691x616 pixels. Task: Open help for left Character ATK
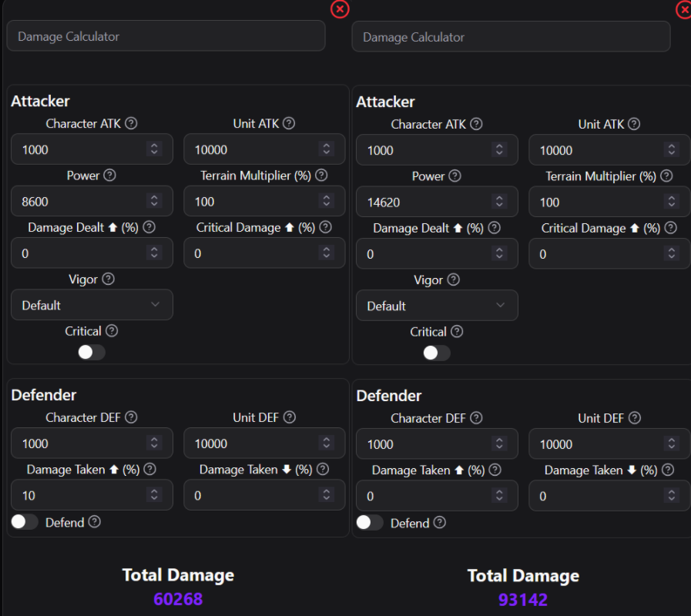tap(131, 123)
